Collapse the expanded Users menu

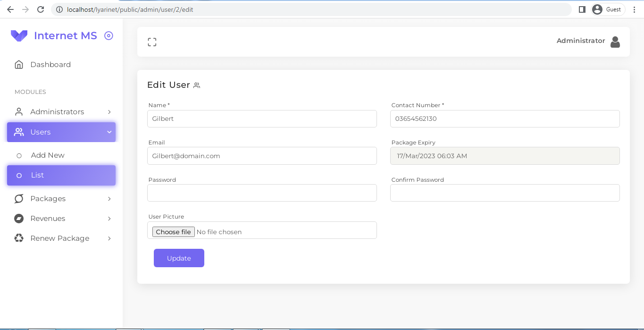(x=109, y=132)
